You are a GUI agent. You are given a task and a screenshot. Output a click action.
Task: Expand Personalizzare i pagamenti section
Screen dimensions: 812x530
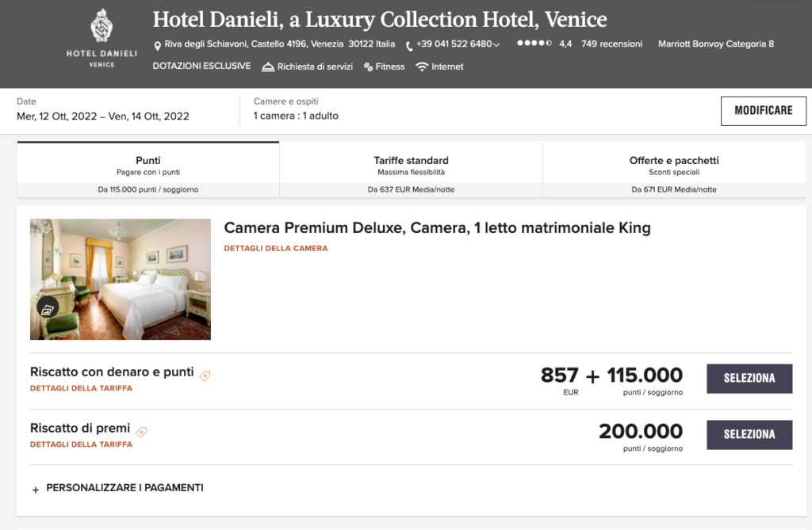(x=117, y=488)
